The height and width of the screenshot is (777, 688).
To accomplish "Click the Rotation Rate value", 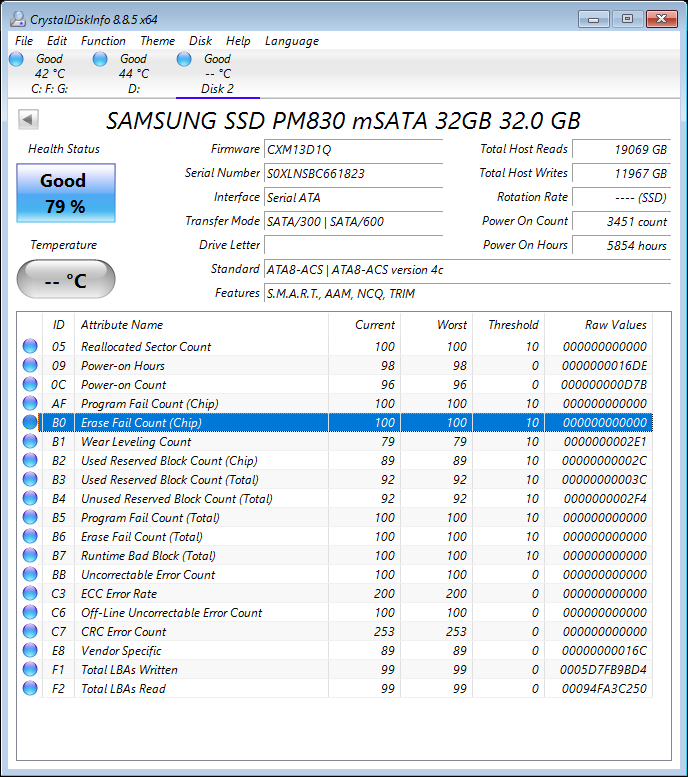I will [622, 197].
